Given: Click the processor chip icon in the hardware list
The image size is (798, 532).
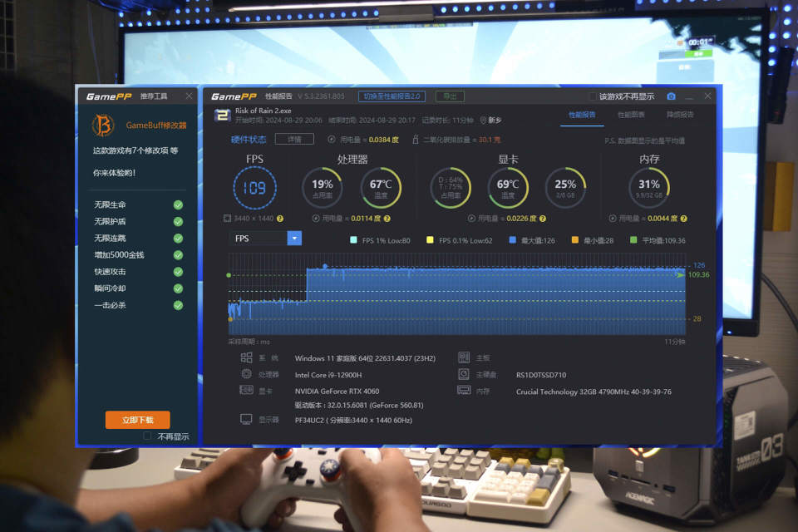Looking at the screenshot, I should [246, 374].
